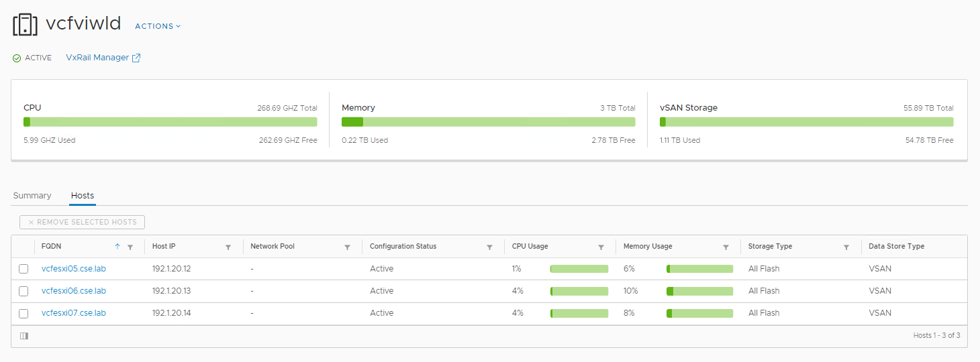Click the Data Store Type column header

click(x=896, y=247)
